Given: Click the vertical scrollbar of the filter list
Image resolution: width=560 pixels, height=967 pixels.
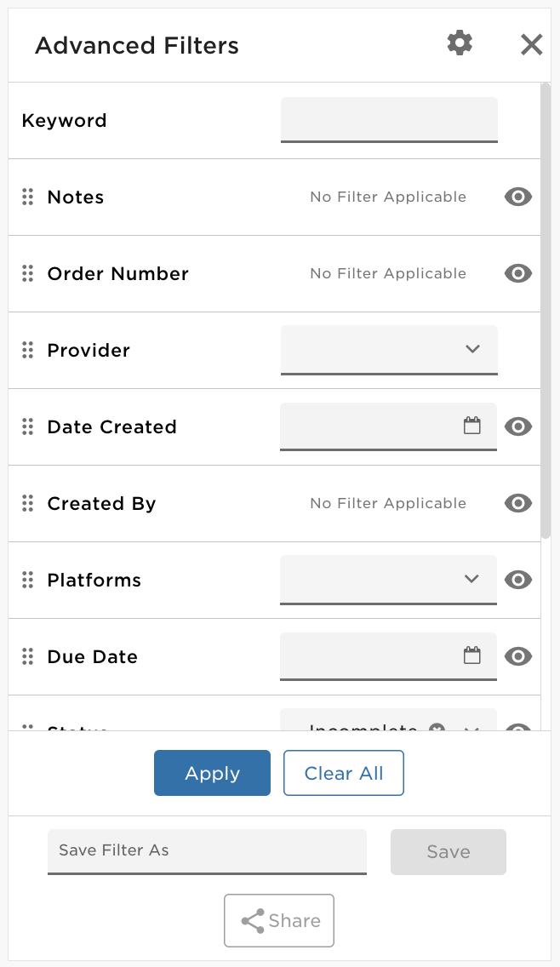Looking at the screenshot, I should [x=546, y=312].
